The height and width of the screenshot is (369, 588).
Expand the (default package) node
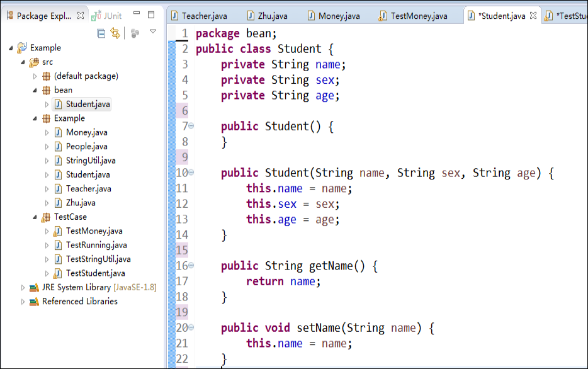[35, 76]
